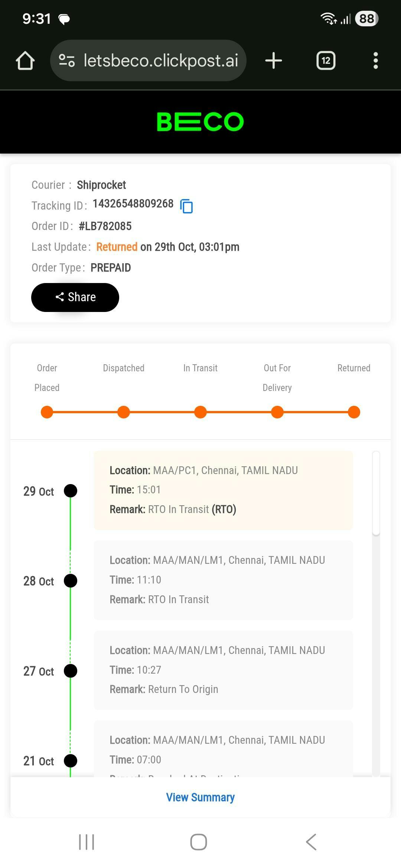Select the Dispatched progress dot
This screenshot has width=401, height=868.
[x=124, y=412]
